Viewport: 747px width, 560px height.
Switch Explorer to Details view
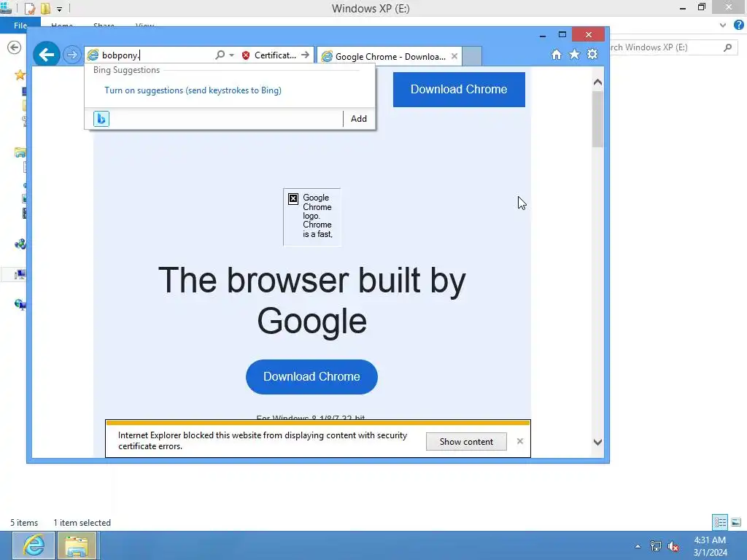[720, 522]
